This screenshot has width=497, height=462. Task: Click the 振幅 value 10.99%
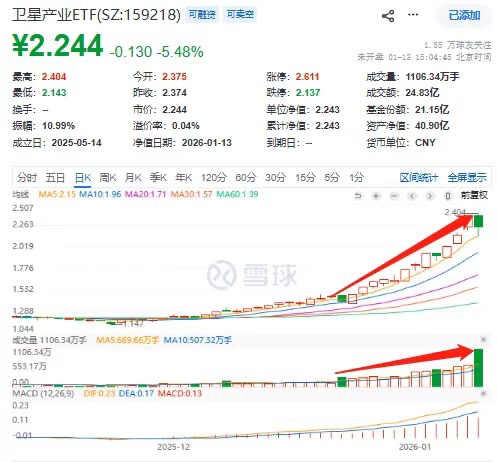coord(58,126)
